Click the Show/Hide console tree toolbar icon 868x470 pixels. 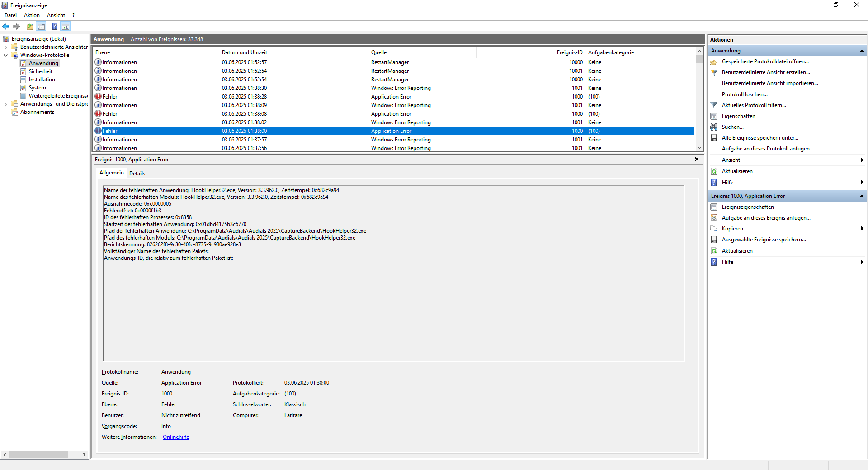coord(41,26)
